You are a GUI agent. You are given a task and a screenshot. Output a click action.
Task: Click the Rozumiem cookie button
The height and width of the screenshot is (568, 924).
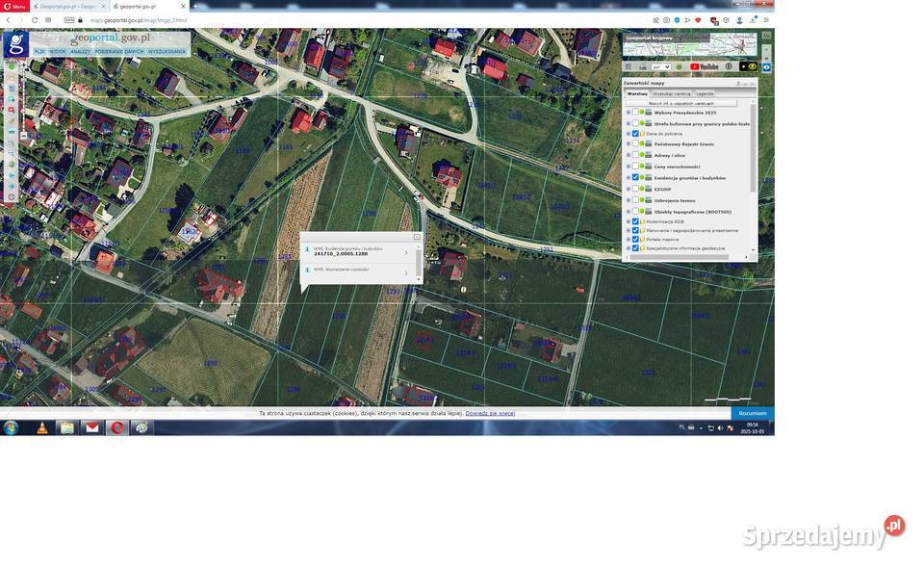(752, 413)
